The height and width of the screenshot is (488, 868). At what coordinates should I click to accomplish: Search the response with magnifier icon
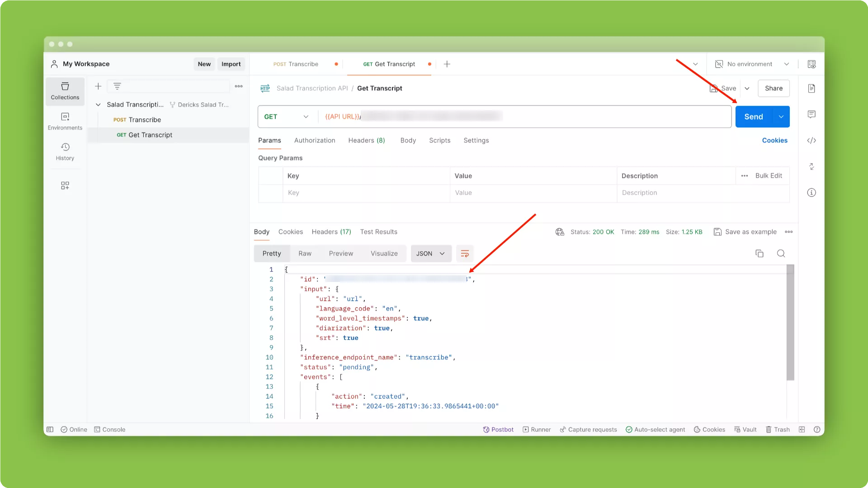781,253
